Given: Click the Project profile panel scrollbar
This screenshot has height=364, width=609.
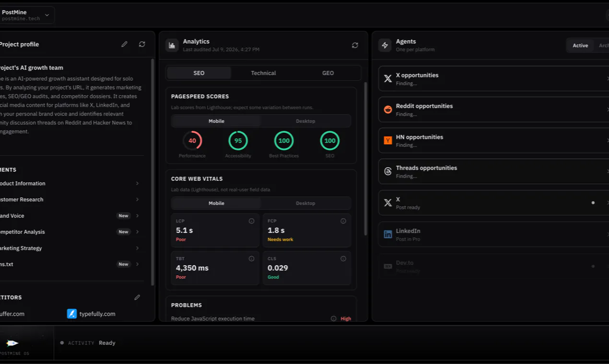Looking at the screenshot, I should point(152,172).
